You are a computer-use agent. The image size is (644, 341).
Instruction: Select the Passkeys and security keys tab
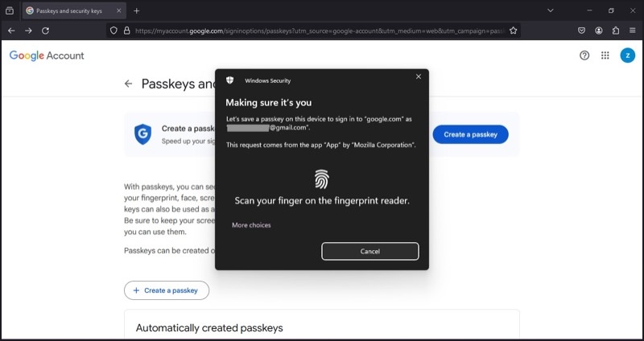[74, 11]
